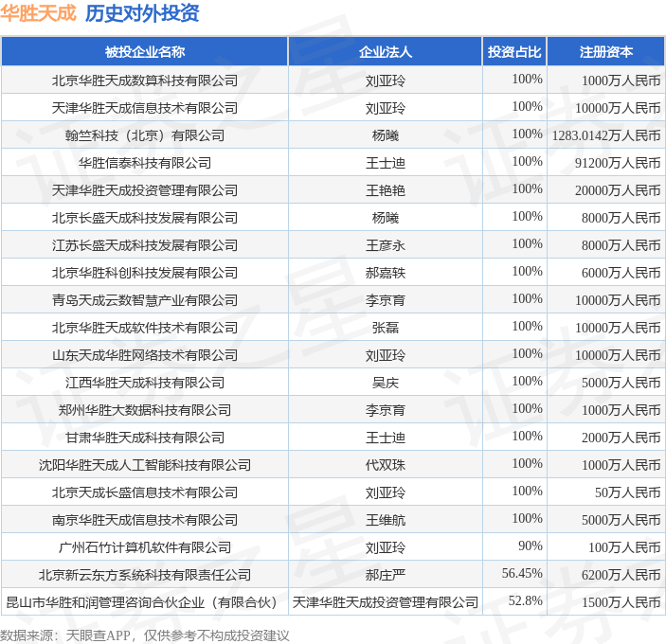Click 李京育 in 青岛天成云数 row

tap(386, 300)
